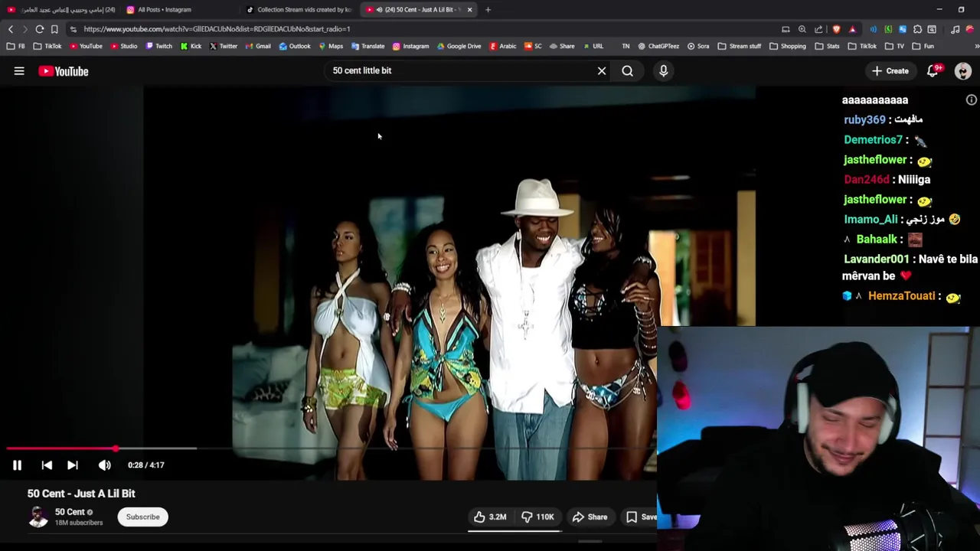Open the 50 Cent channel avatar
The image size is (980, 551).
38,517
